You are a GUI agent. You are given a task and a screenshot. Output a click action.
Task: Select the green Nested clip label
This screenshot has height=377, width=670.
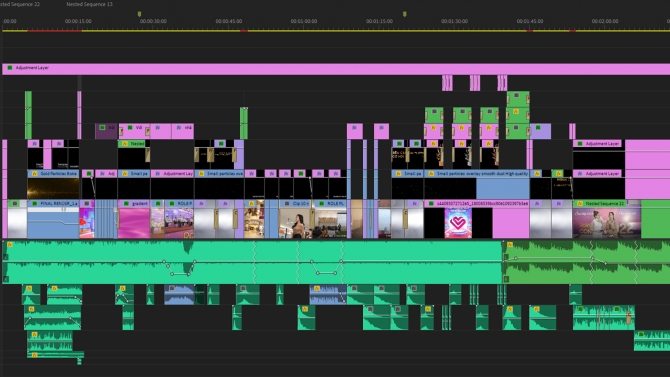point(137,144)
